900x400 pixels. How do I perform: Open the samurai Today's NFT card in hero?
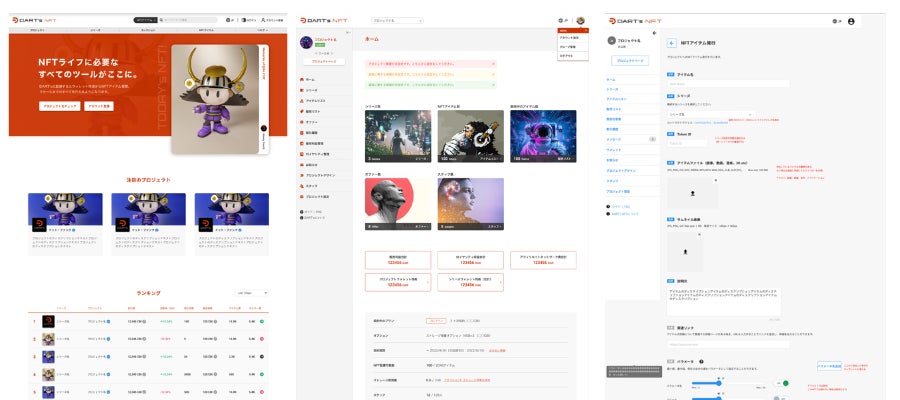point(220,99)
